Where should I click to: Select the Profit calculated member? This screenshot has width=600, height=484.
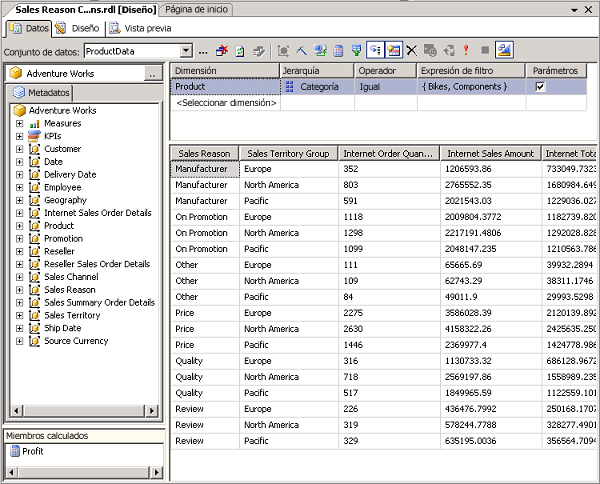click(x=32, y=451)
